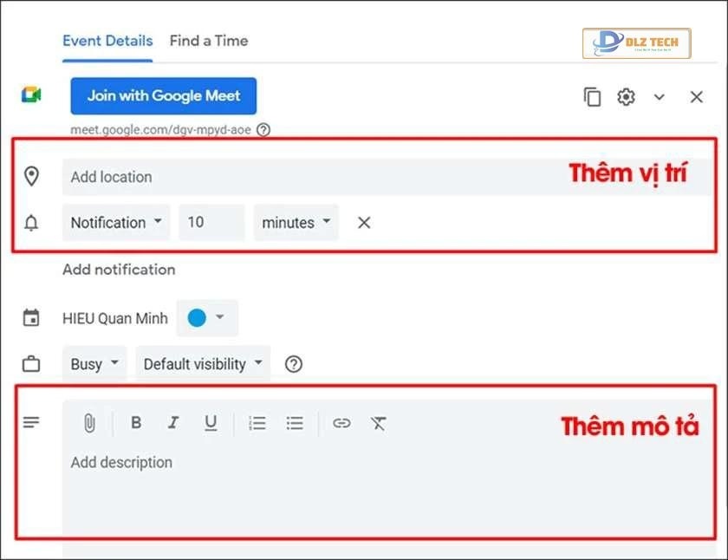This screenshot has width=728, height=560.
Task: Change the Busy availability dropdown
Action: (x=94, y=363)
